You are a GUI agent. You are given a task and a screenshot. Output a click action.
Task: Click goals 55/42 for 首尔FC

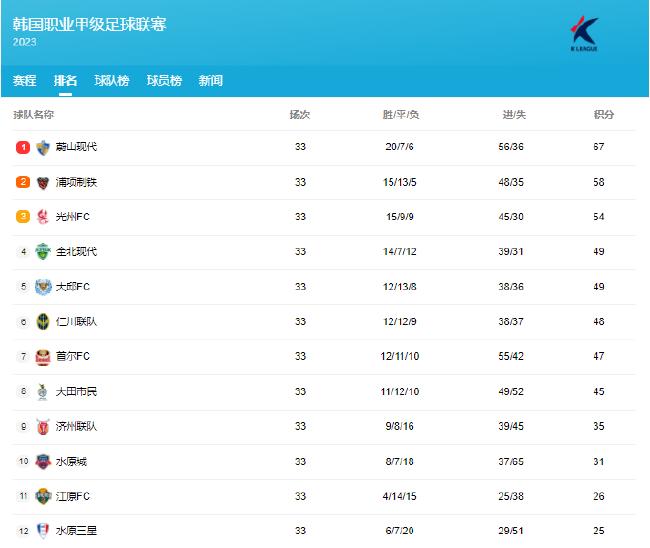511,356
